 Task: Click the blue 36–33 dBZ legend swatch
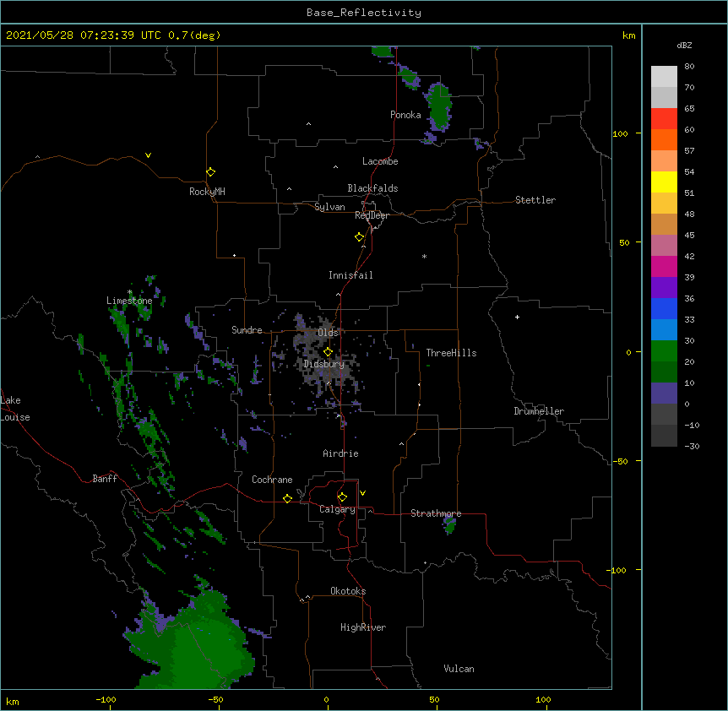click(x=664, y=308)
